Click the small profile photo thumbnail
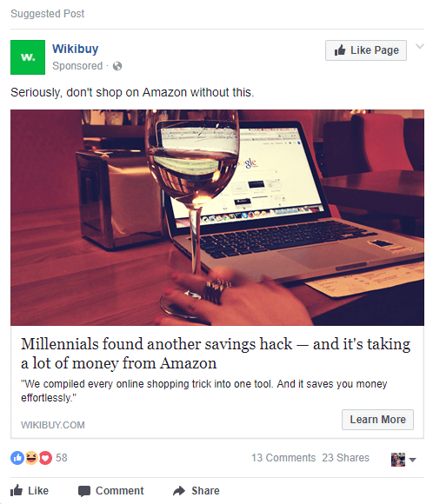The image size is (433, 504). point(398,460)
